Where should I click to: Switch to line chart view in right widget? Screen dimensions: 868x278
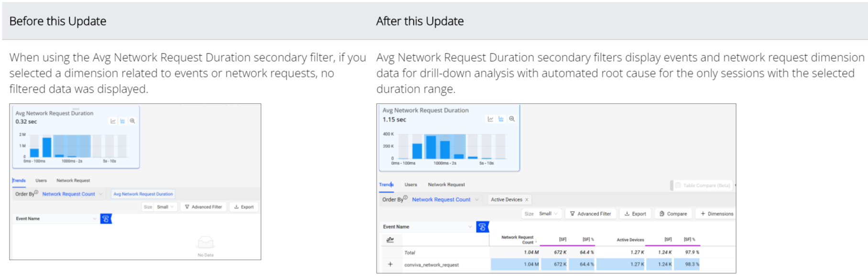coord(490,119)
